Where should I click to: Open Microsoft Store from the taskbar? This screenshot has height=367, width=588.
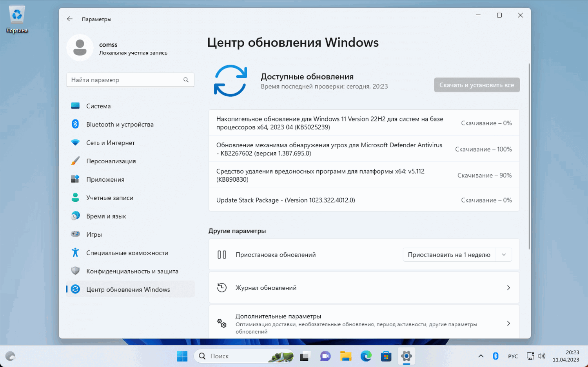[386, 356]
